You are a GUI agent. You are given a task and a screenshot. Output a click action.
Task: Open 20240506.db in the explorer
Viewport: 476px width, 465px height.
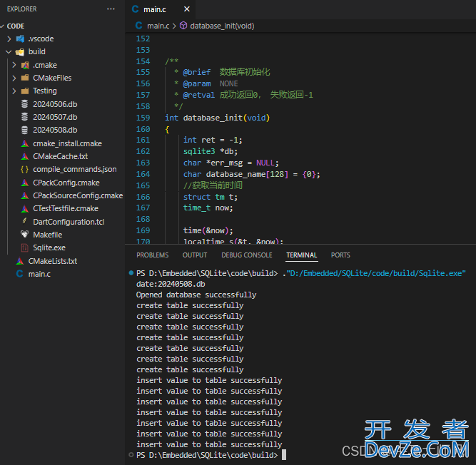[x=55, y=104]
